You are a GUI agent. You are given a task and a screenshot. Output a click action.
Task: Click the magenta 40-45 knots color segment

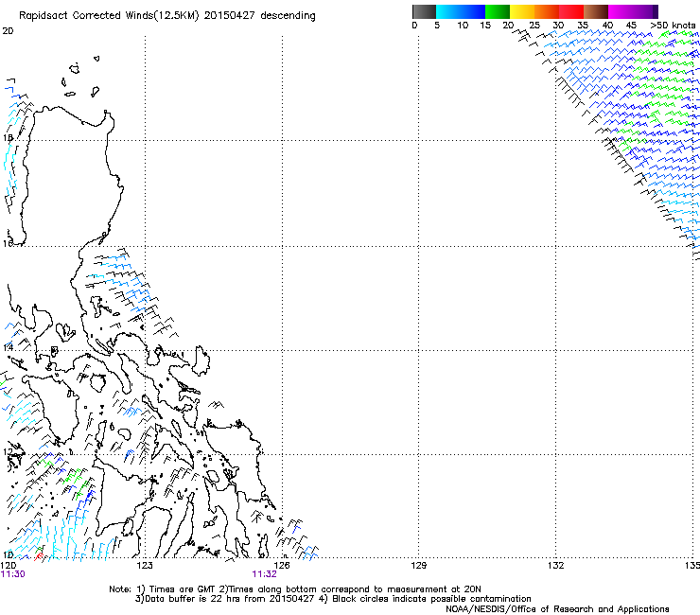[621, 11]
